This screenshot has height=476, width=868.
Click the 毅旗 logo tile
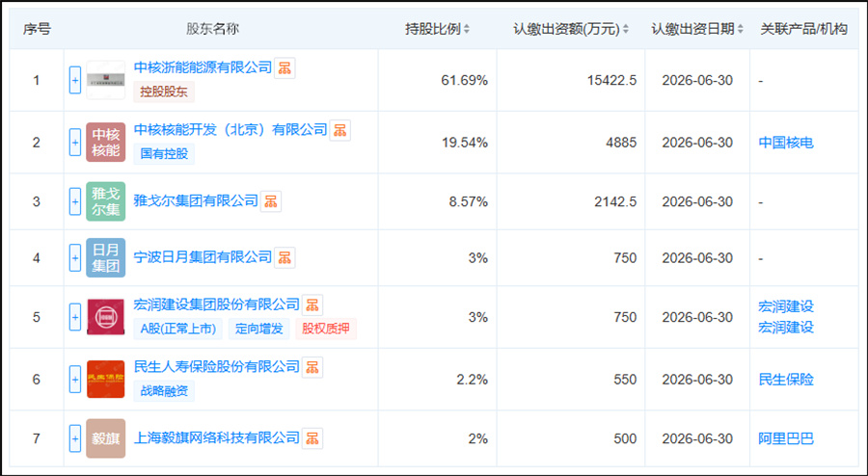[106, 438]
